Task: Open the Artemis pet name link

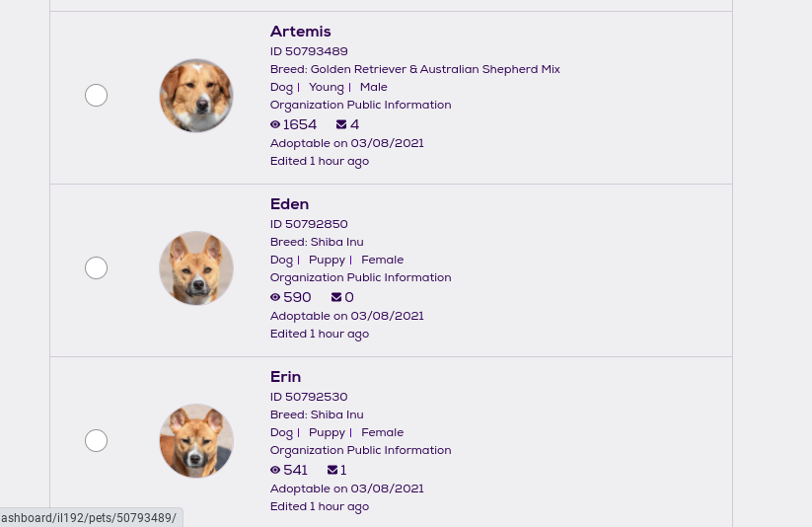Action: pyautogui.click(x=300, y=32)
